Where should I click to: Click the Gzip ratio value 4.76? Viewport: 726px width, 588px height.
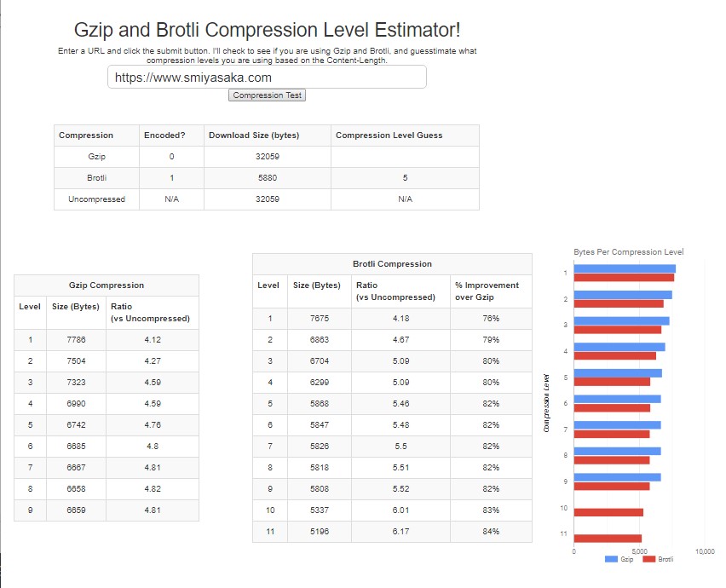click(x=153, y=425)
